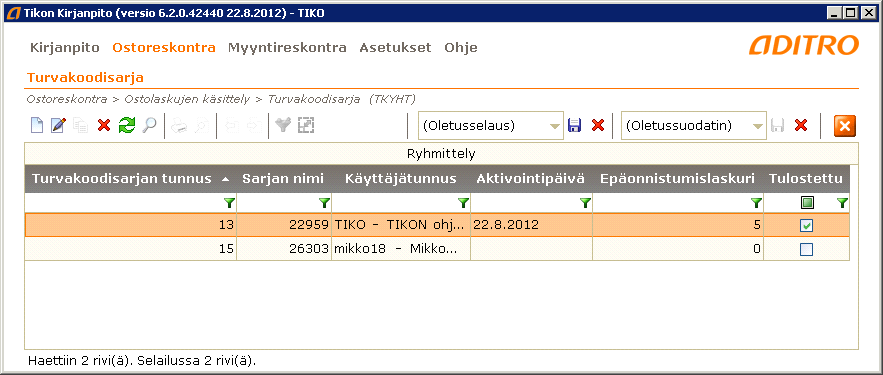Viewport: 883px width, 375px height.
Task: Sort by the Tulostettu column header
Action: (806, 179)
